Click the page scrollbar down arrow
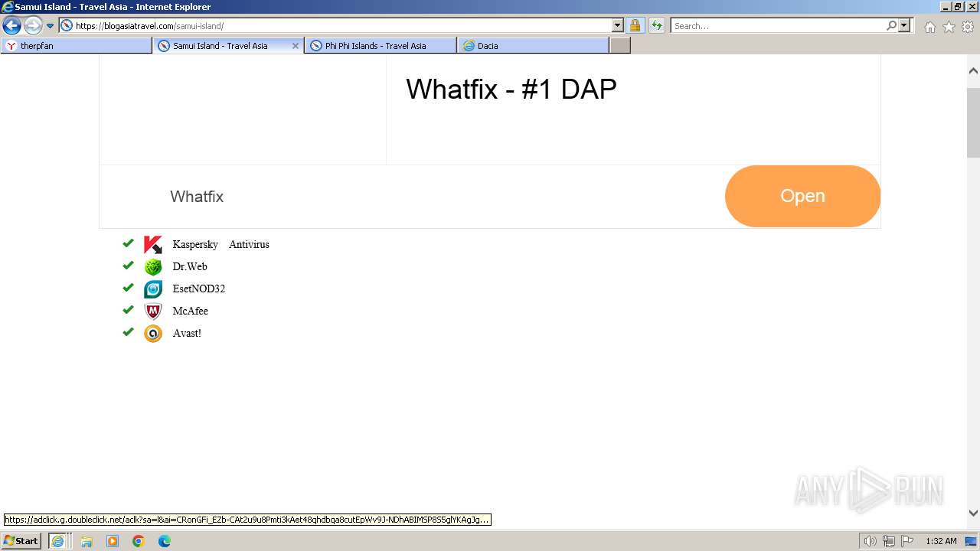Viewport: 980px width, 551px height. (973, 514)
